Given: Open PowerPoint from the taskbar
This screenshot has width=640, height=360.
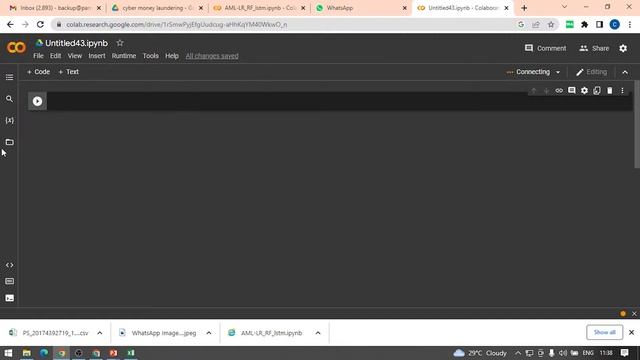Looking at the screenshot, I should point(113,353).
